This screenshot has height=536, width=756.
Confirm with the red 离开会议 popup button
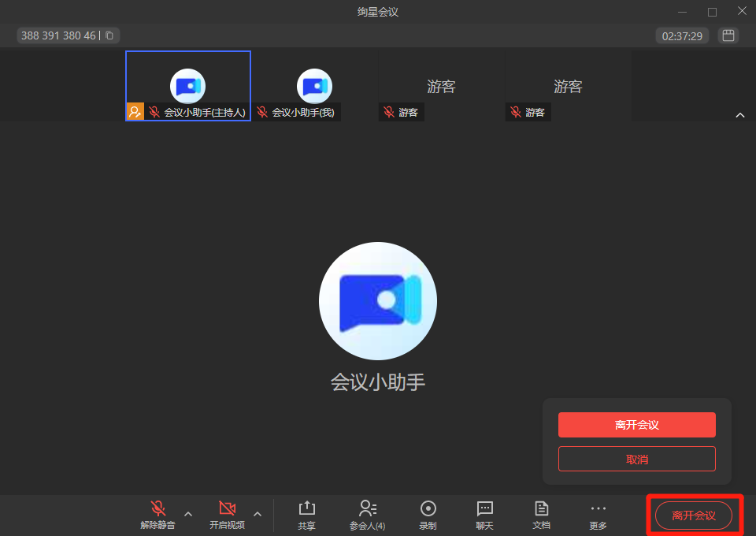[x=637, y=425]
